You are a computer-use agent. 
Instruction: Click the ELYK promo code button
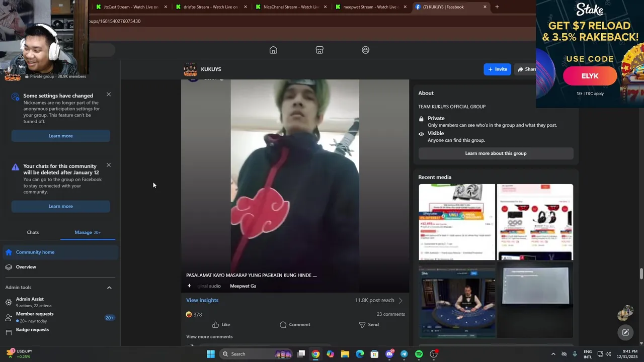(x=590, y=76)
